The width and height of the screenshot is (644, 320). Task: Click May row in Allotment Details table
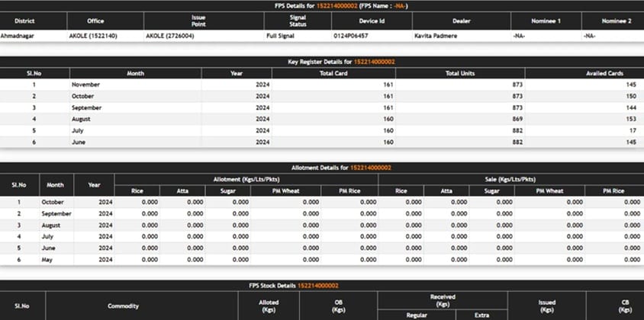click(x=322, y=260)
